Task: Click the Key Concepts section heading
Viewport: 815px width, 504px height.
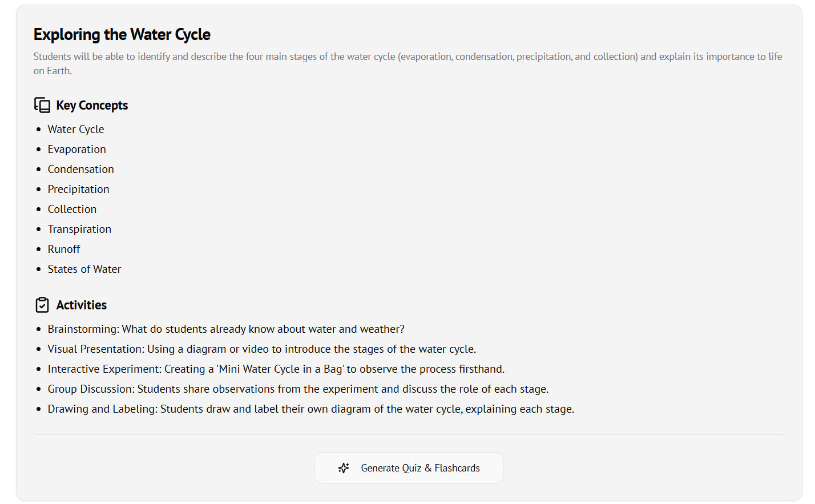Action: click(x=92, y=106)
